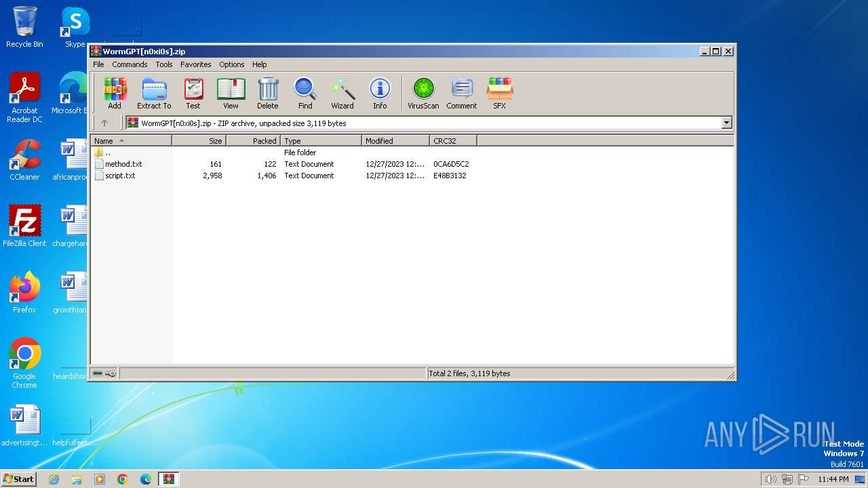Open the Options menu
868x488 pixels.
click(x=231, y=64)
